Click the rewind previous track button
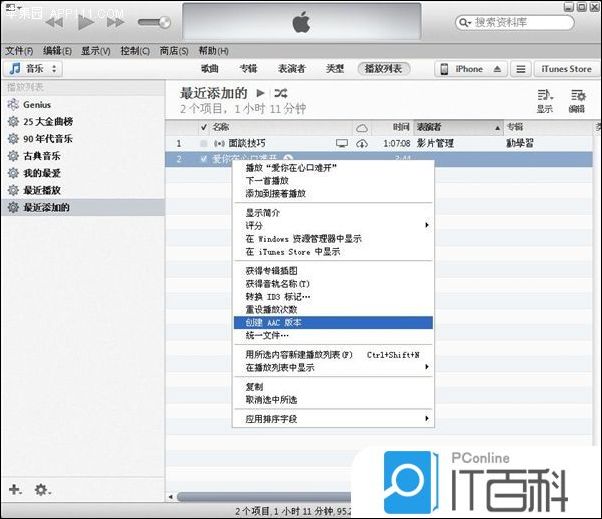Image resolution: width=602 pixels, height=519 pixels. click(x=54, y=22)
